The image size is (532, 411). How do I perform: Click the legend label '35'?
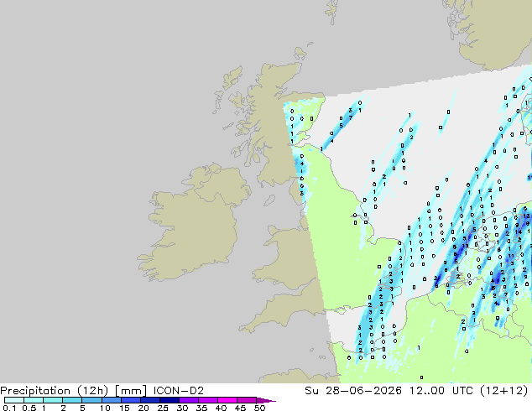coord(201,408)
